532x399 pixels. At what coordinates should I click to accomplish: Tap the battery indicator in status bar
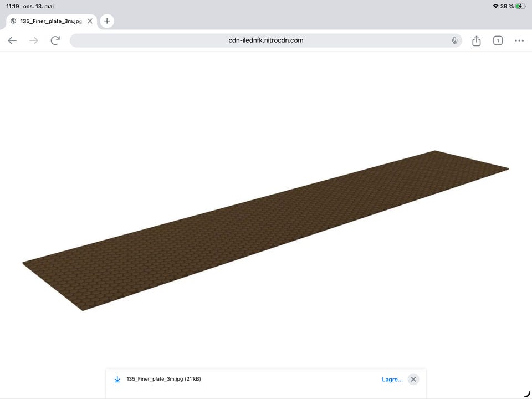(520, 6)
